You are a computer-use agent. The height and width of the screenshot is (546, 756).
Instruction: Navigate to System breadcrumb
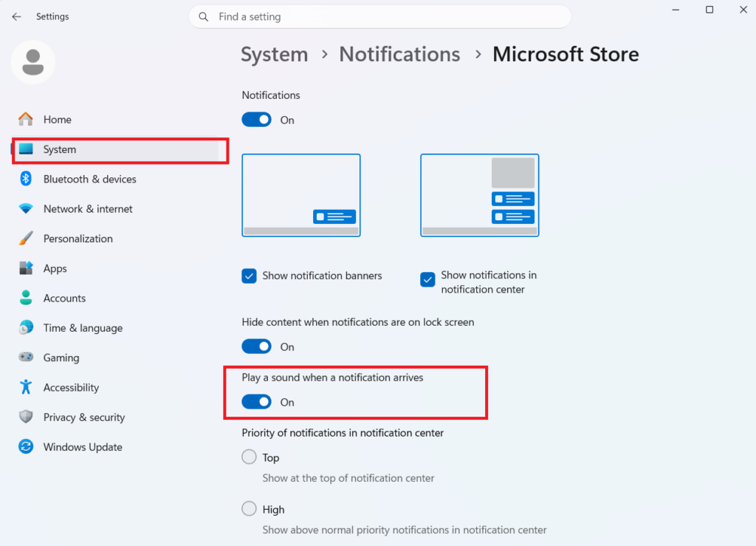tap(275, 55)
